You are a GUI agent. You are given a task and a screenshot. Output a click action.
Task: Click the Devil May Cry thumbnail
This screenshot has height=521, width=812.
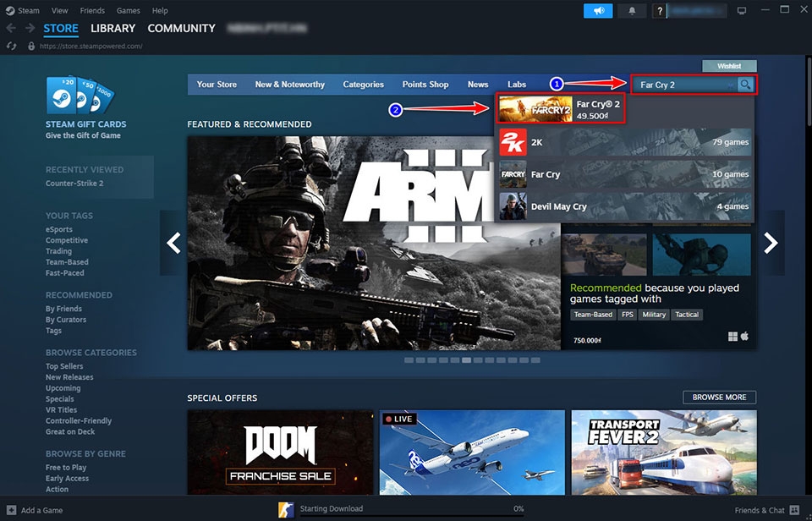(513, 206)
